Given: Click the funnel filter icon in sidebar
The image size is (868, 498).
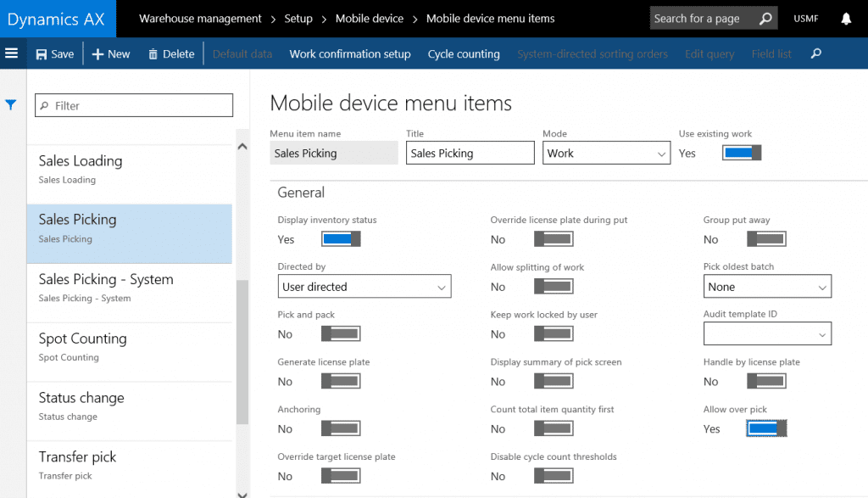Looking at the screenshot, I should point(11,105).
